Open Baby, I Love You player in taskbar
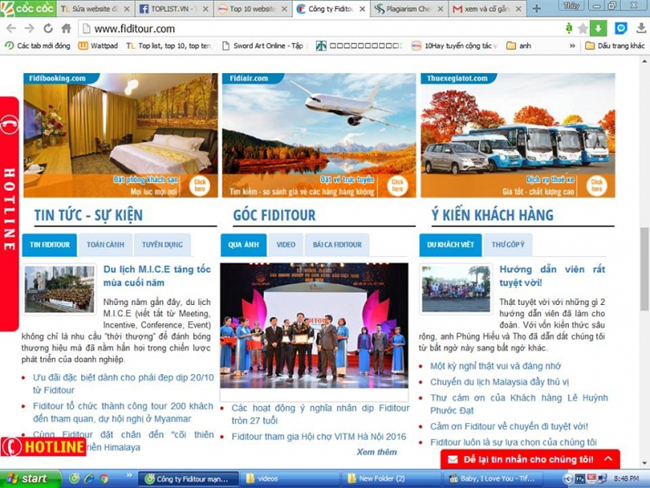Viewport: 650px width, 488px height. (x=495, y=479)
